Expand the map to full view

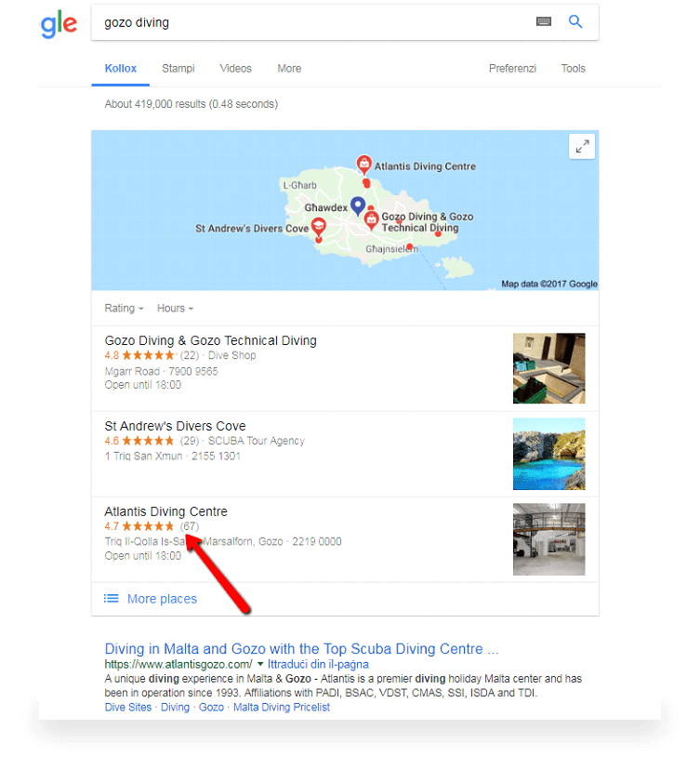pyautogui.click(x=582, y=146)
